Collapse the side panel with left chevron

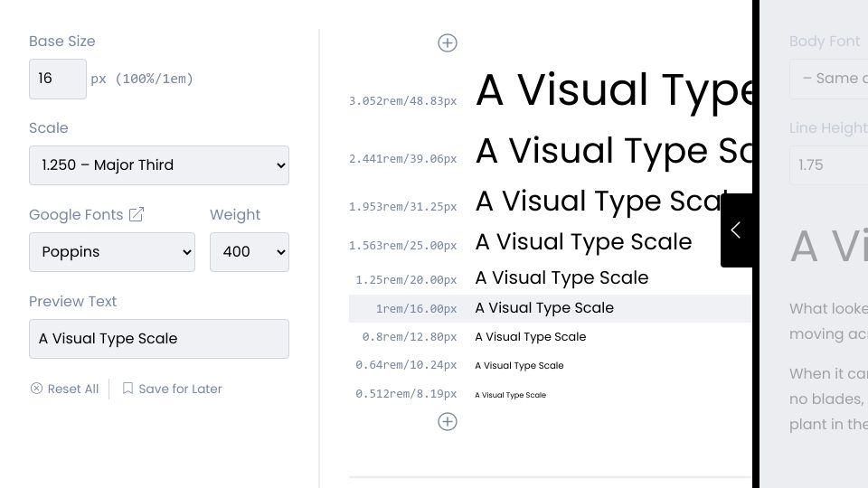point(736,230)
